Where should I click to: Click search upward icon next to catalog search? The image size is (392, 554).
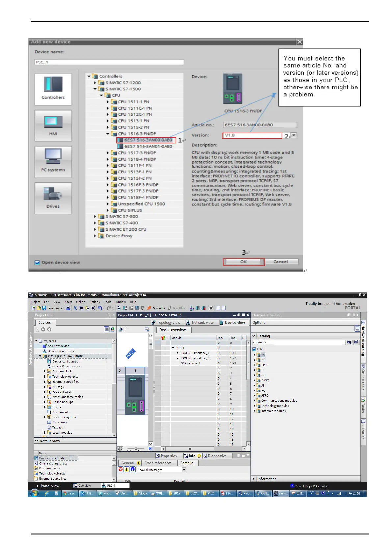(x=356, y=342)
